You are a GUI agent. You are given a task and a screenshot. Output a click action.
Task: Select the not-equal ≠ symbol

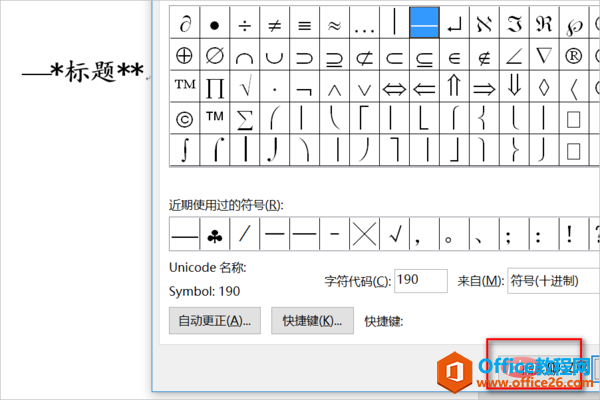pos(274,22)
